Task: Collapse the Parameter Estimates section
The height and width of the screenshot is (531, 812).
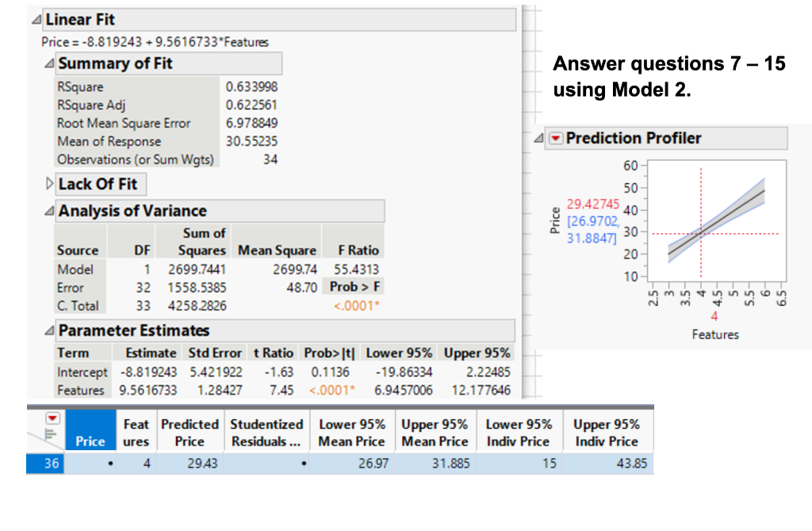Action: (48, 330)
